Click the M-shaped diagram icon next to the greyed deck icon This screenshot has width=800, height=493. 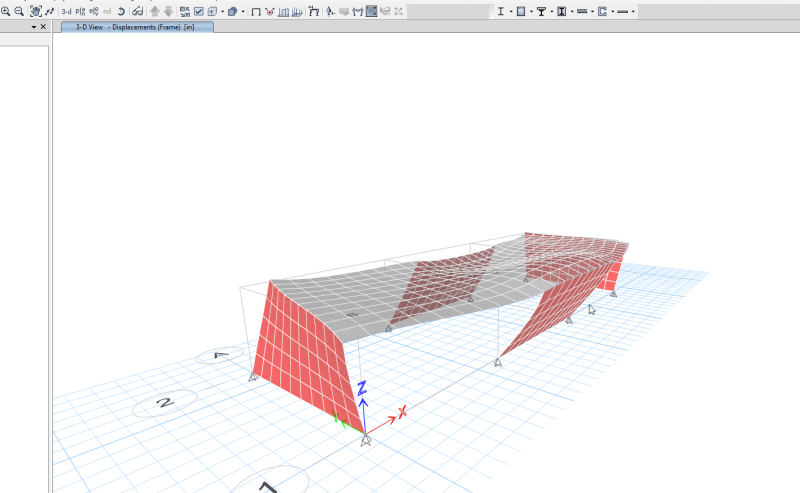pyautogui.click(x=358, y=11)
